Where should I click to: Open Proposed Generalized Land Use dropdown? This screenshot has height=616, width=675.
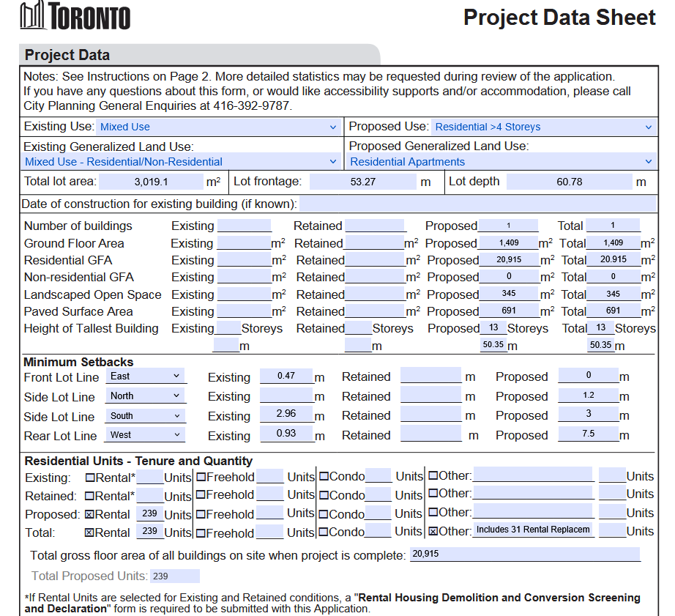pos(501,162)
